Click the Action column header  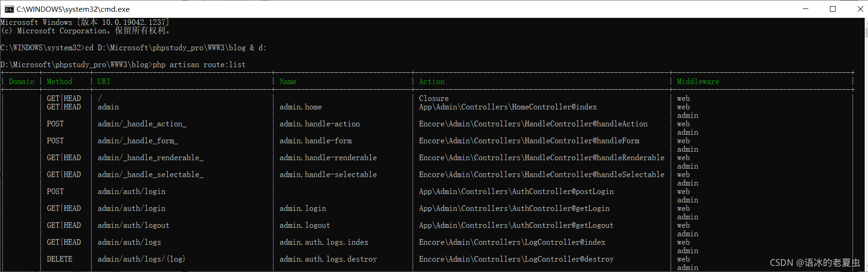[x=431, y=82]
